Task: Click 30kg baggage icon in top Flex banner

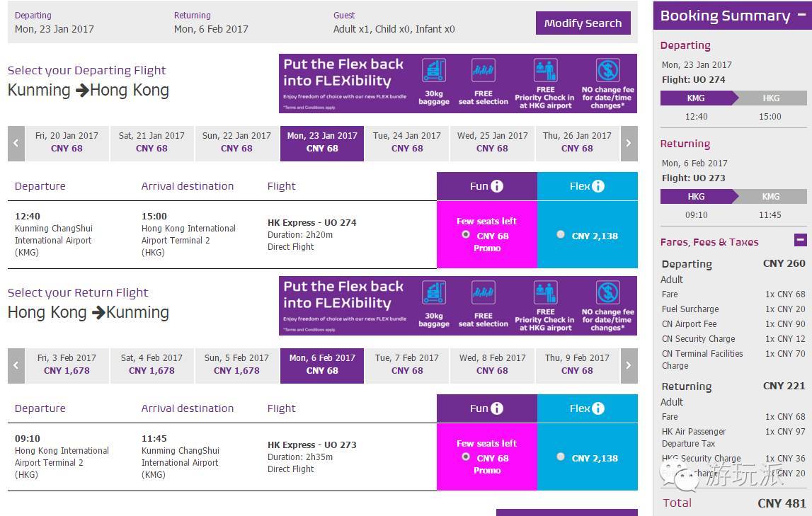Action: pyautogui.click(x=434, y=70)
